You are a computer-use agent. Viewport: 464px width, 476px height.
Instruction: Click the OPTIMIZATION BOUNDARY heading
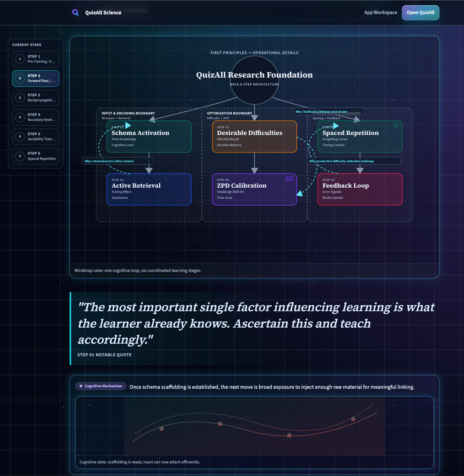click(229, 113)
